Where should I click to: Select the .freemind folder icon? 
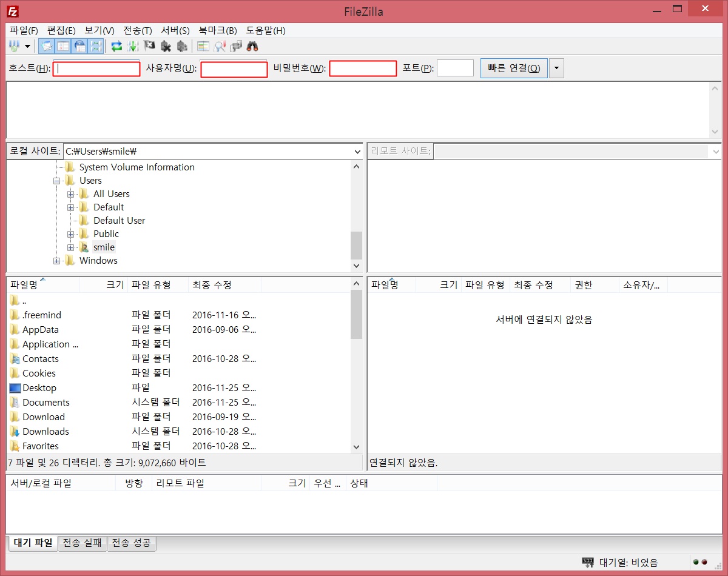click(x=15, y=315)
